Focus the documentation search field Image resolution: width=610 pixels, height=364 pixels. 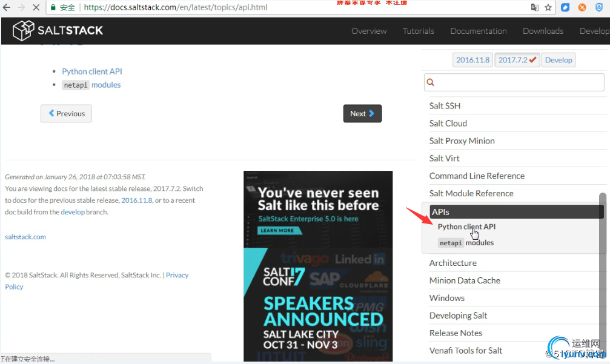[x=514, y=82]
